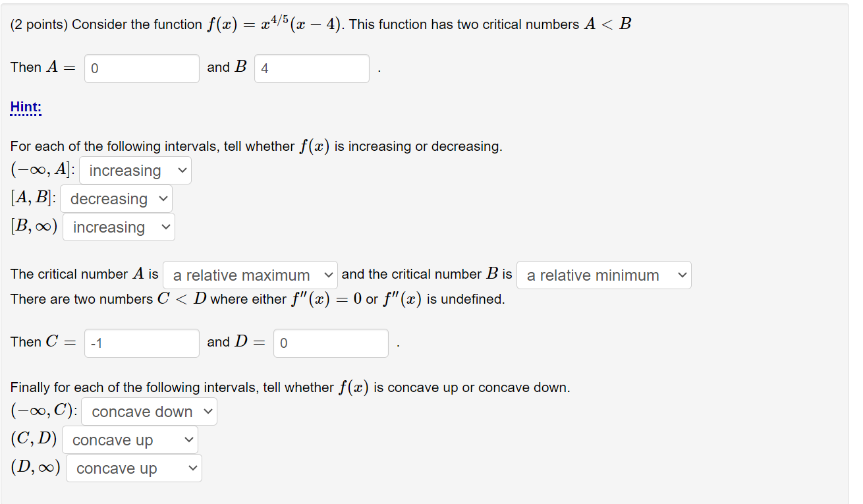This screenshot has height=504, width=863.
Task: Click inside the input field containing A's value 0
Action: pos(141,68)
